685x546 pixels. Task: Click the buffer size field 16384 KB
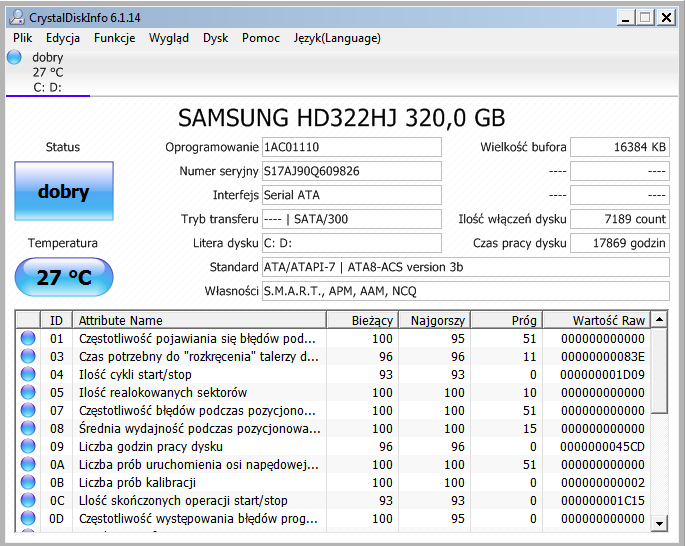point(620,147)
